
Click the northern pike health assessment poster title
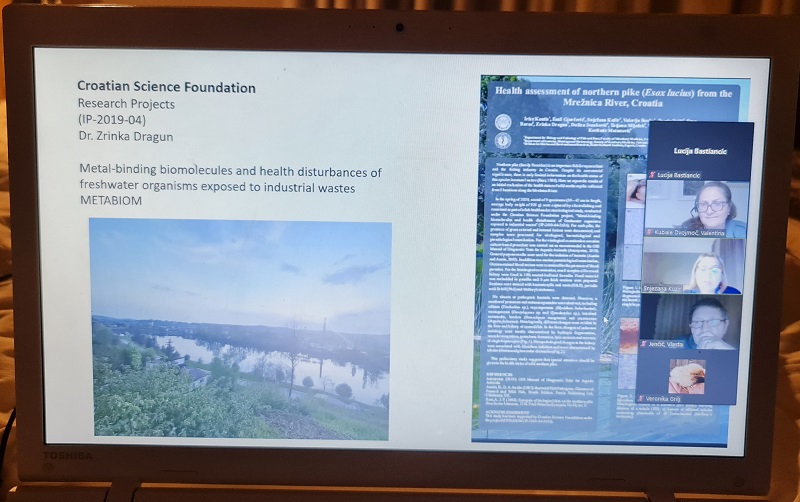(614, 97)
